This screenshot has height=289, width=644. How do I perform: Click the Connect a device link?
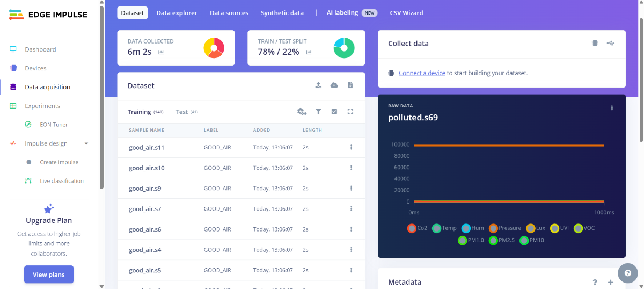pos(422,73)
